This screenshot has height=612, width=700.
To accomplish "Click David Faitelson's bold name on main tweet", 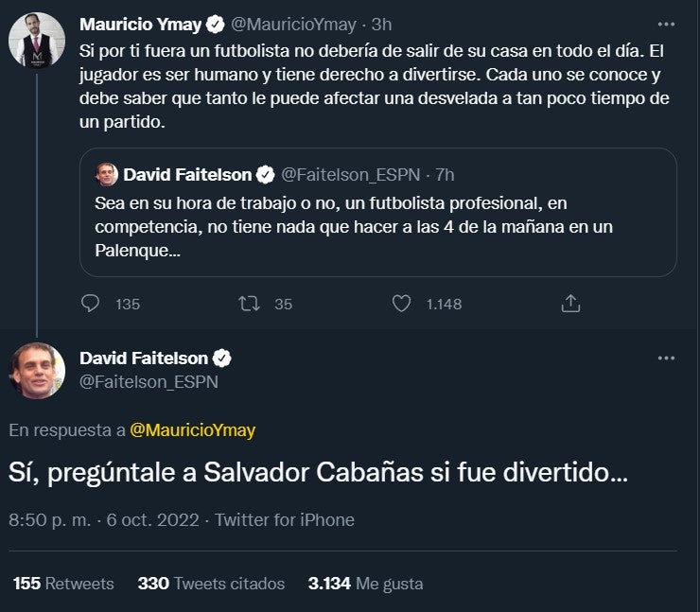I will [145, 358].
